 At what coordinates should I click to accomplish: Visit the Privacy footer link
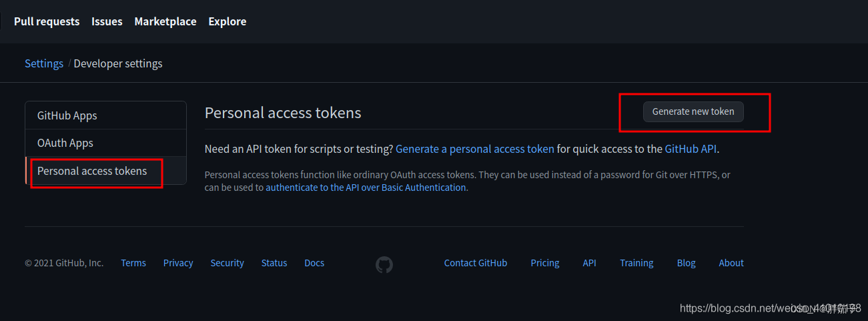178,263
